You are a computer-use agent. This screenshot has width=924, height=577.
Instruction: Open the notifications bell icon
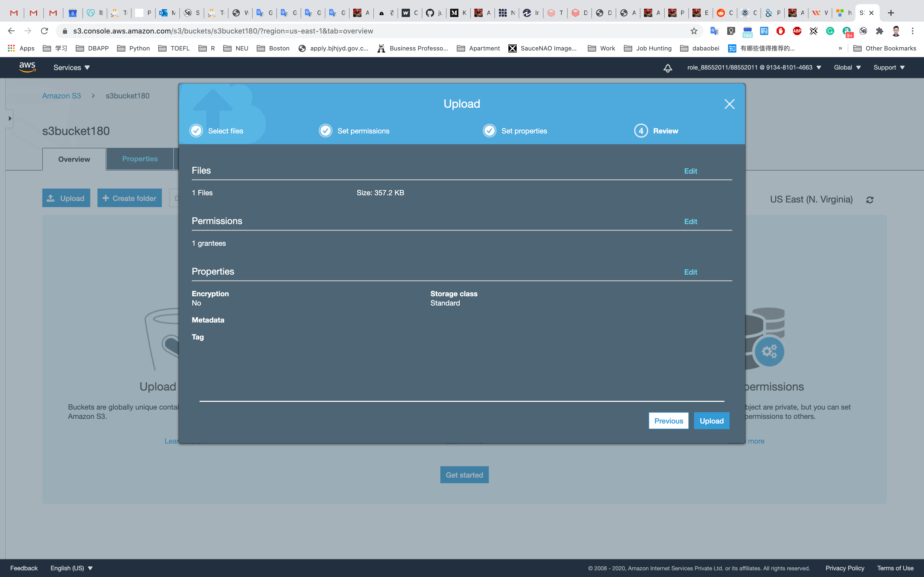tap(667, 68)
